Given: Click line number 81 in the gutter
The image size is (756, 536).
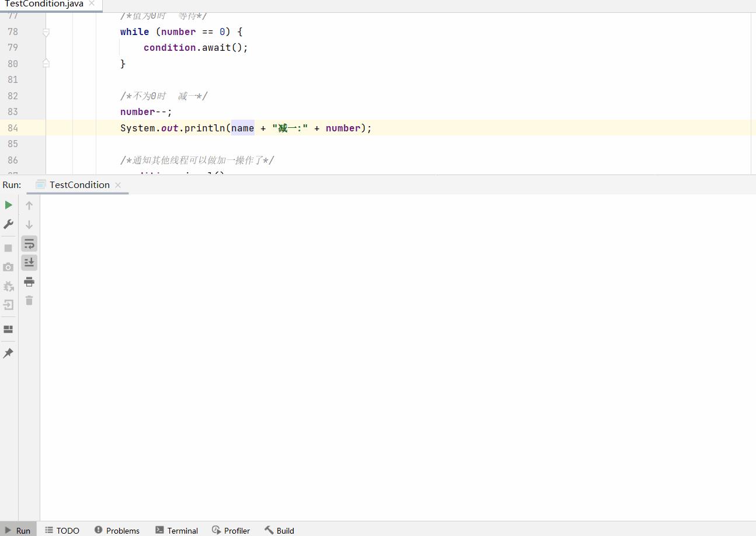Looking at the screenshot, I should click(x=13, y=79).
